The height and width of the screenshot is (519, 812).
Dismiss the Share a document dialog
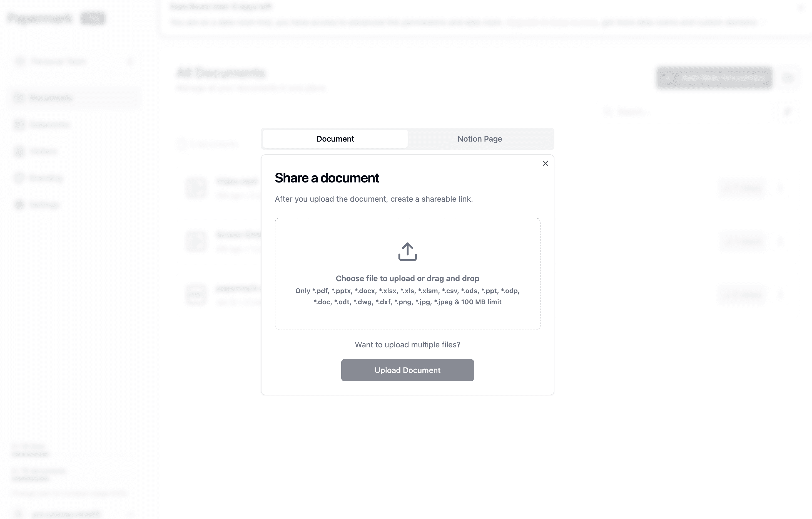point(546,163)
